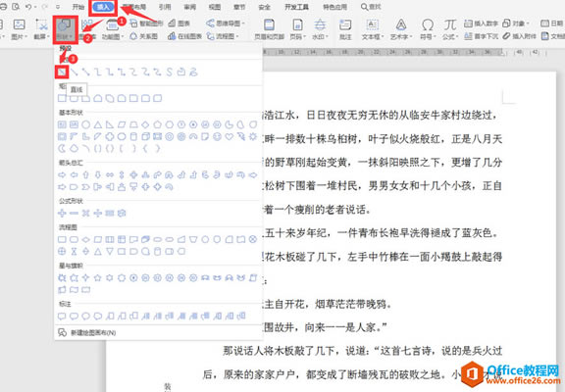565x392 pixels.
Task: Click the 查找 search button in the menu bar
Action: tap(371, 7)
